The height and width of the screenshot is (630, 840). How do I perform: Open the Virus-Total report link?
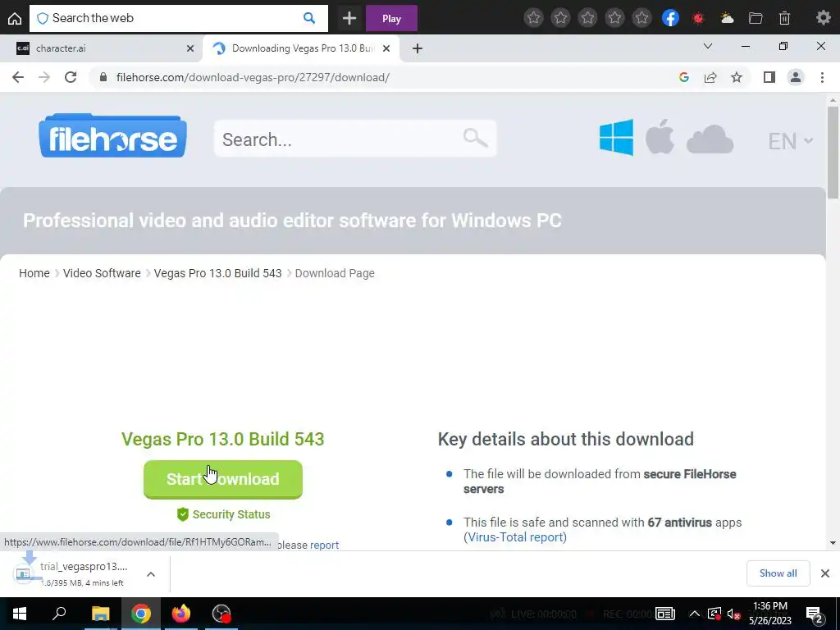click(515, 536)
